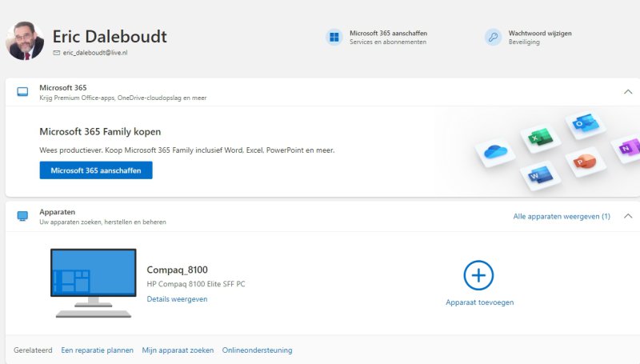Viewport: 640px width, 364px height.
Task: Click the Wachtwoord wijzigen key icon
Action: pos(493,38)
